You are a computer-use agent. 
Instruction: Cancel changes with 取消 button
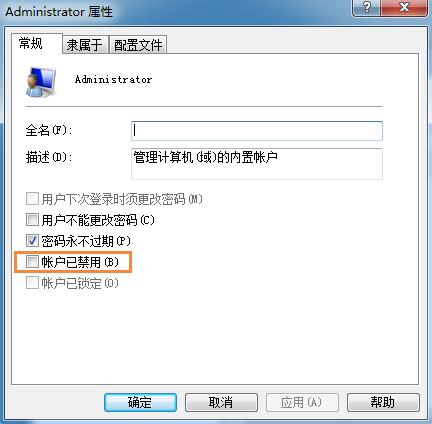tap(221, 402)
